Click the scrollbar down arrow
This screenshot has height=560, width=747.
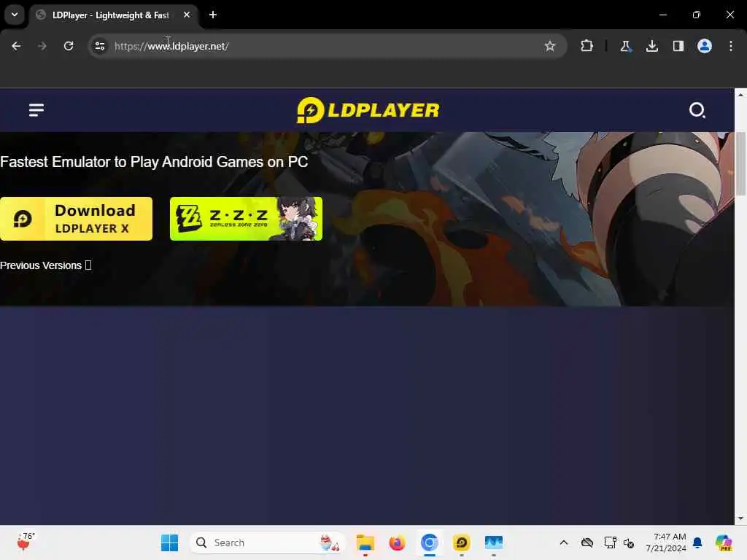[740, 518]
